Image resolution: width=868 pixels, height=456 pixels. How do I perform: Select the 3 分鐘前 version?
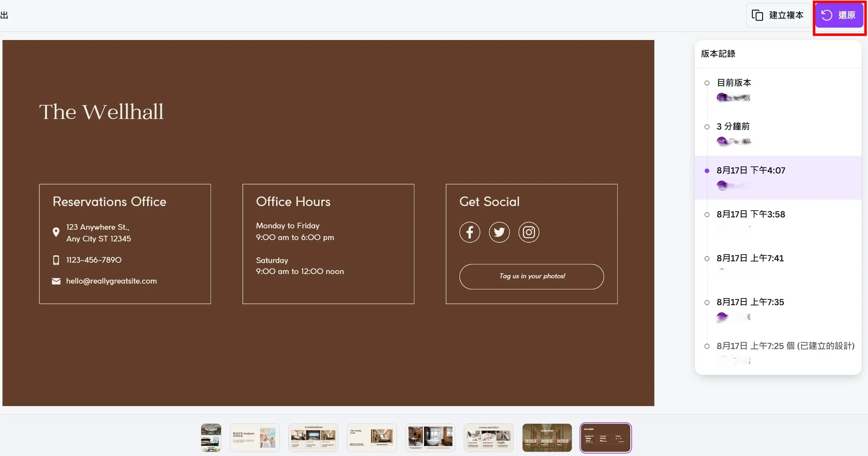pos(733,126)
